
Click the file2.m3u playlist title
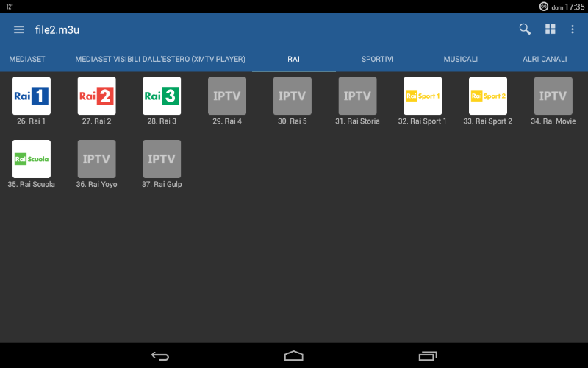click(57, 29)
